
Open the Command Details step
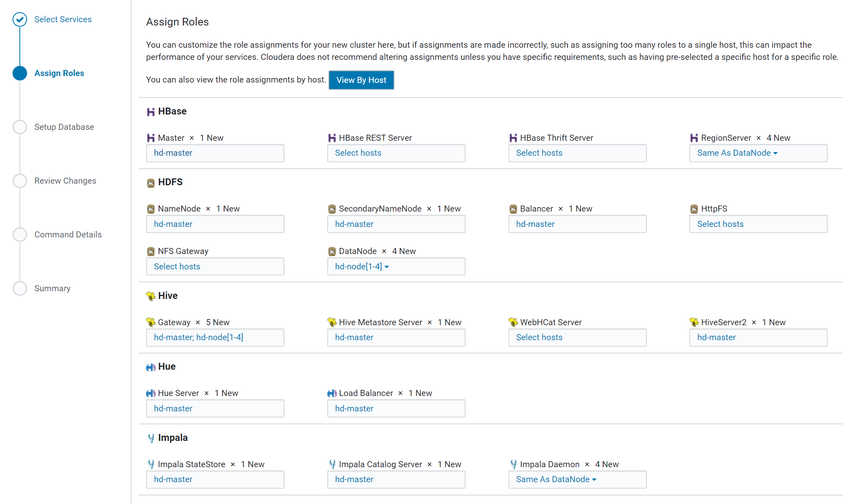[x=68, y=235]
